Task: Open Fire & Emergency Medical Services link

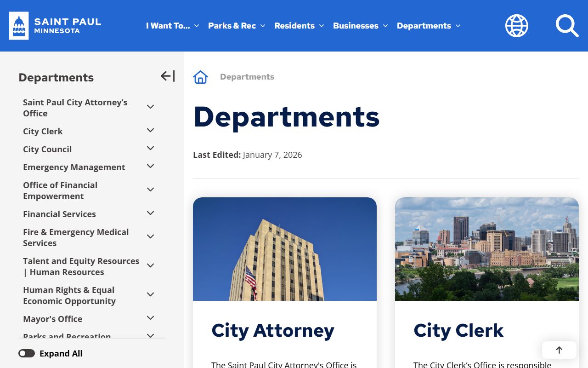Action: [76, 237]
